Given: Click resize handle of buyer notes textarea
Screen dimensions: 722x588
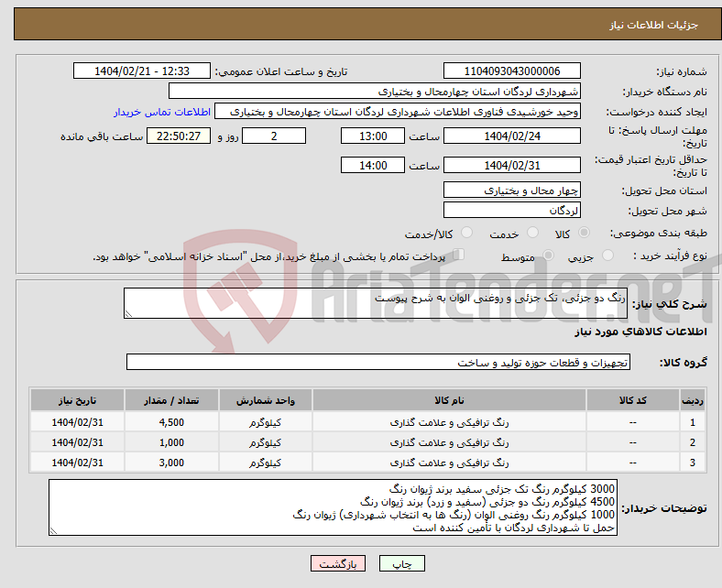Looking at the screenshot, I should coord(53,531).
